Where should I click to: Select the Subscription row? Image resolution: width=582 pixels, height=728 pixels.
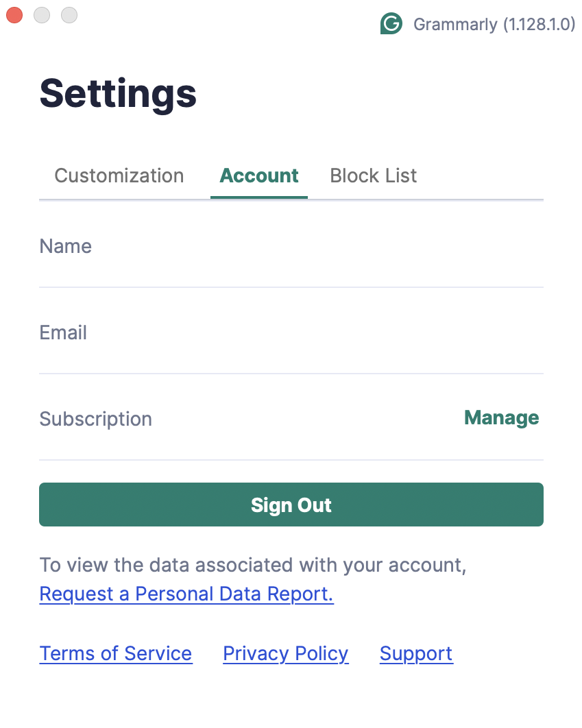point(95,419)
